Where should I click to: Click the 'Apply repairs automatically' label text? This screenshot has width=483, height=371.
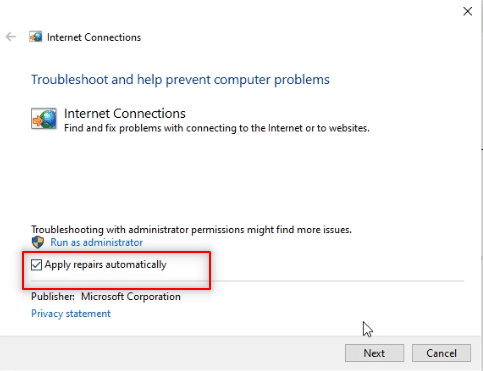tap(105, 265)
